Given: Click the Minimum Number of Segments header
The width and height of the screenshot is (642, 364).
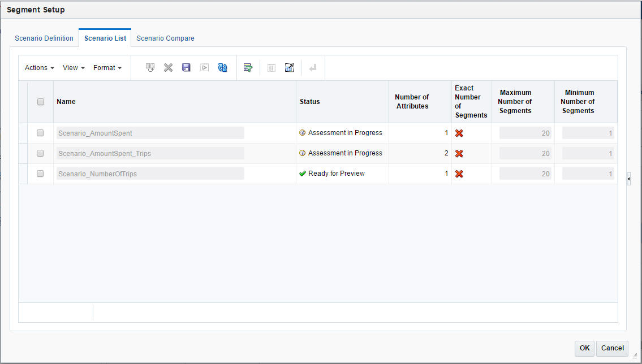Looking at the screenshot, I should click(x=586, y=102).
